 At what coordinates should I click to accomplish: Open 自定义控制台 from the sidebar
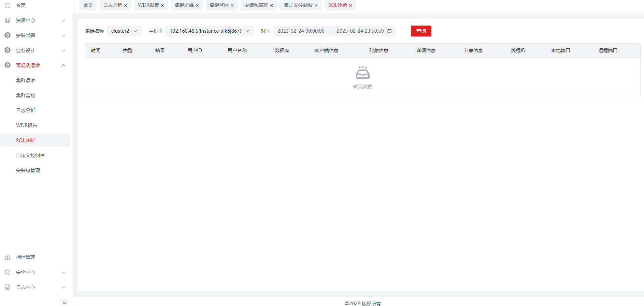(x=30, y=155)
